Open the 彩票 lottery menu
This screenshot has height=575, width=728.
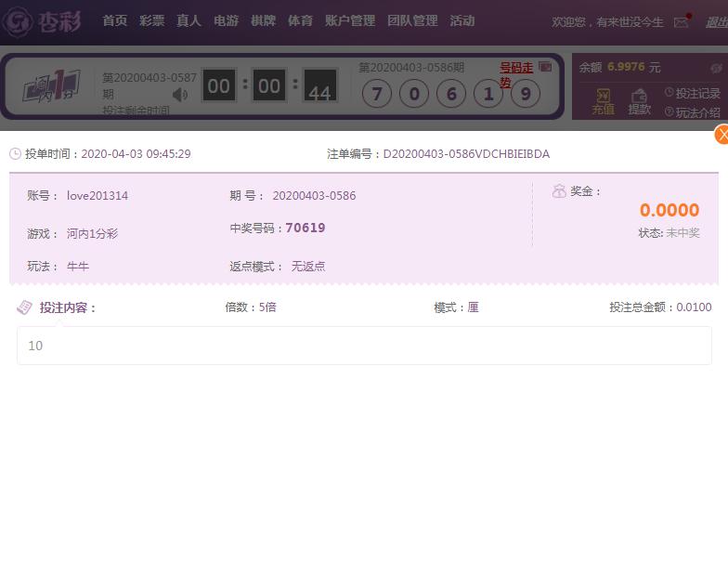click(151, 20)
